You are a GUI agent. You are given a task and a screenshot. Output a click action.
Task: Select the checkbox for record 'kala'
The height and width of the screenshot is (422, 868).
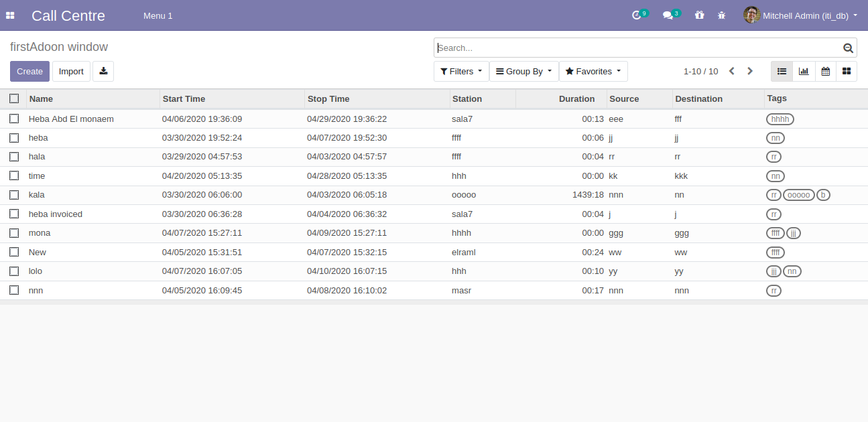tap(14, 194)
